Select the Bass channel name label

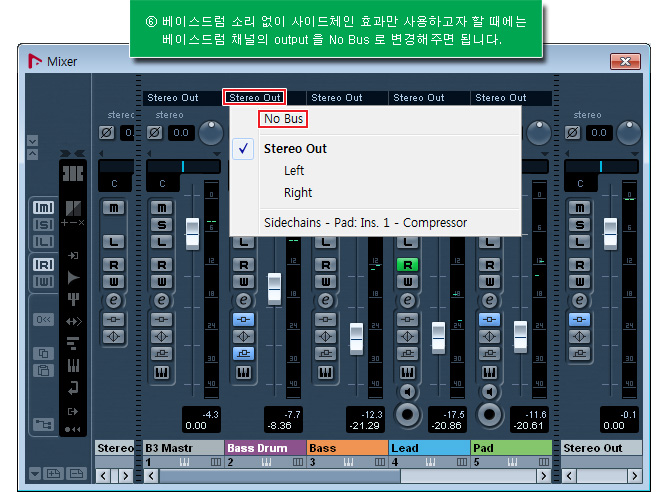[347, 448]
